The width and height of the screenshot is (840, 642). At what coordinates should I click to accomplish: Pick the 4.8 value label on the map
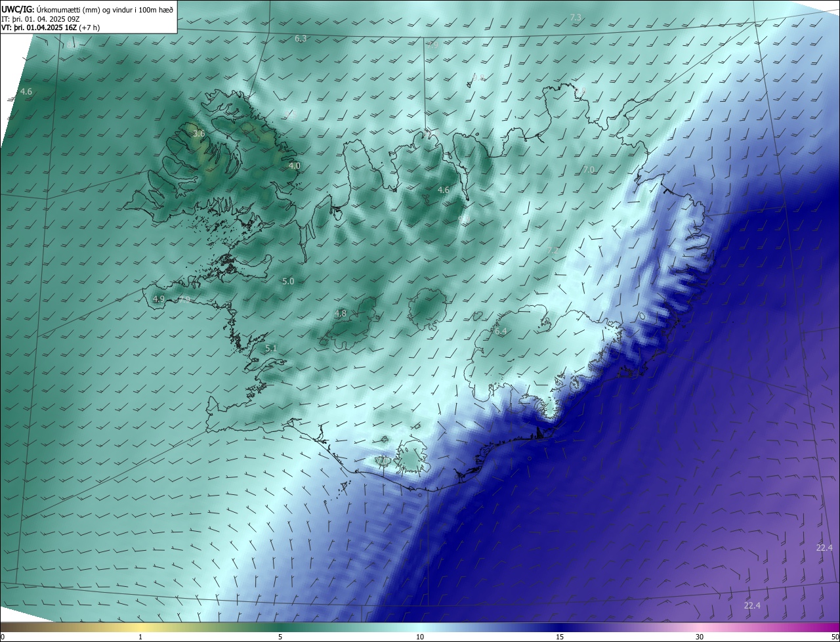(x=340, y=314)
